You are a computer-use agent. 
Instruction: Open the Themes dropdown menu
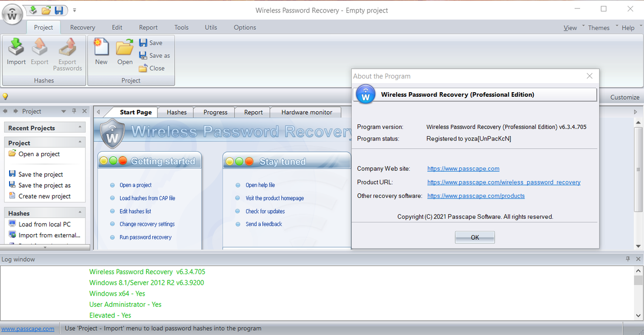point(599,28)
